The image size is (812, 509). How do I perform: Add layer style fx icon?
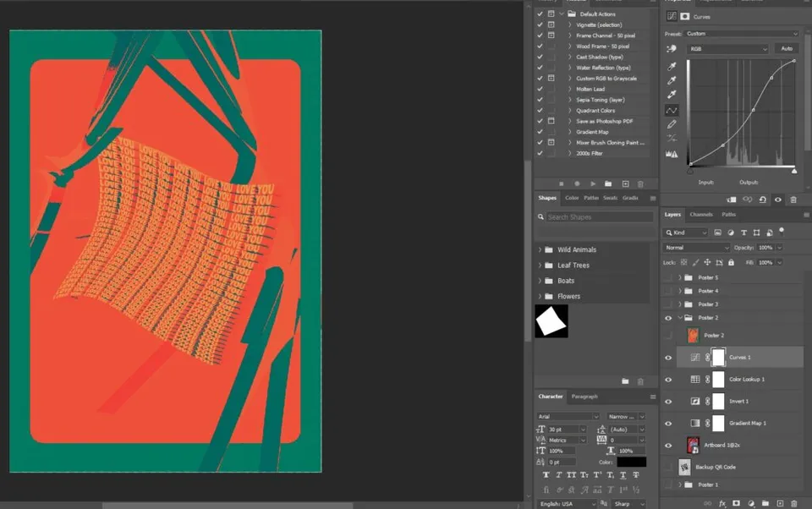tap(721, 503)
